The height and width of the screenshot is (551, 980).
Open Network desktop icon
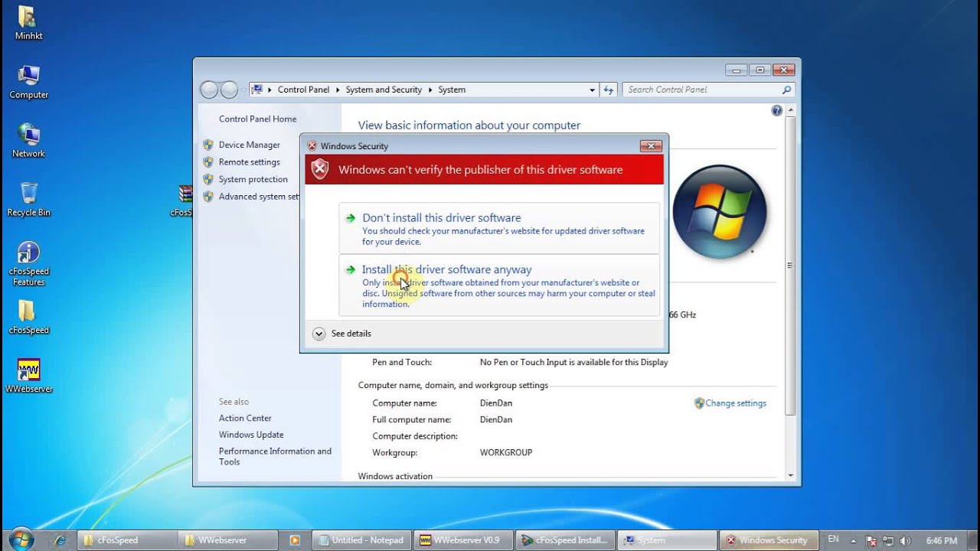pyautogui.click(x=28, y=141)
